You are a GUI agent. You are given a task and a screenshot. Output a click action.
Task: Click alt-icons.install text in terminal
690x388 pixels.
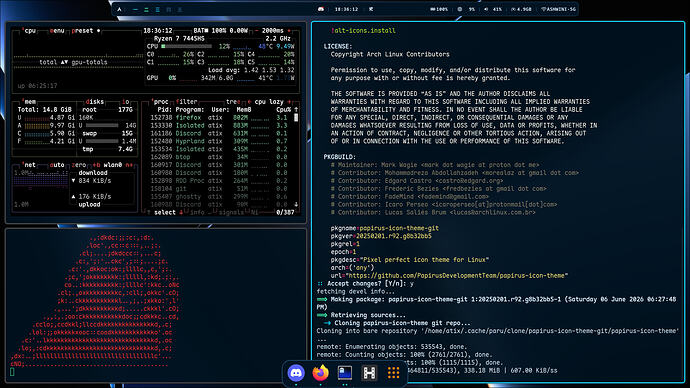(x=365, y=31)
